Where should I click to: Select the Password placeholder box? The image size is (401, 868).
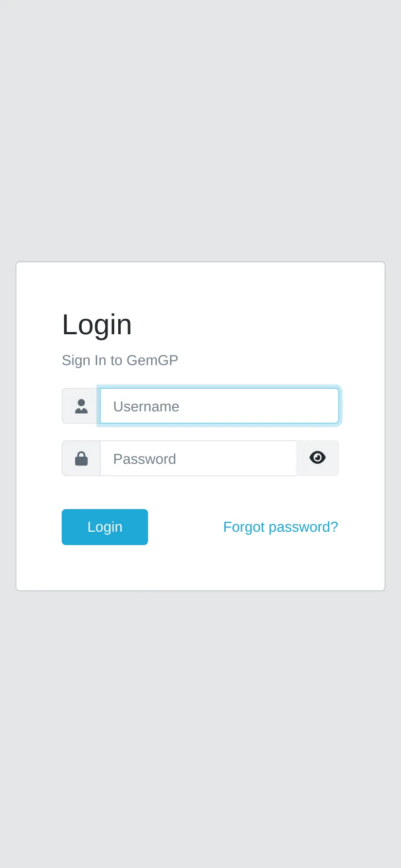click(198, 458)
